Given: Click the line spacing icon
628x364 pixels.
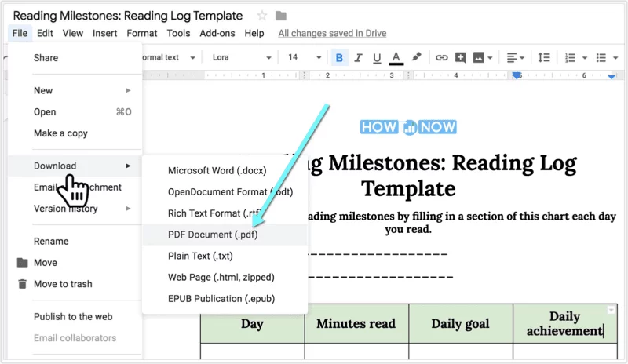Looking at the screenshot, I should (543, 58).
